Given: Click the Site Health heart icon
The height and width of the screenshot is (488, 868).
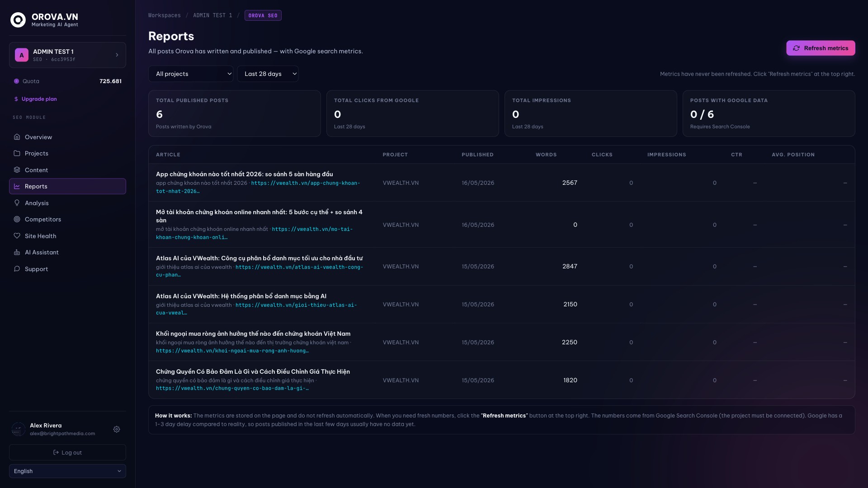Looking at the screenshot, I should point(17,236).
